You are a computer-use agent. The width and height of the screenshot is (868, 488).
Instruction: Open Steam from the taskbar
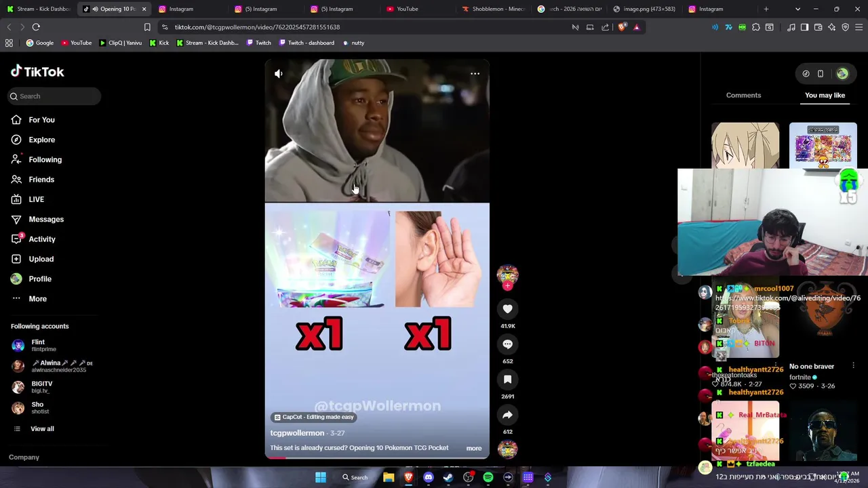(x=448, y=477)
